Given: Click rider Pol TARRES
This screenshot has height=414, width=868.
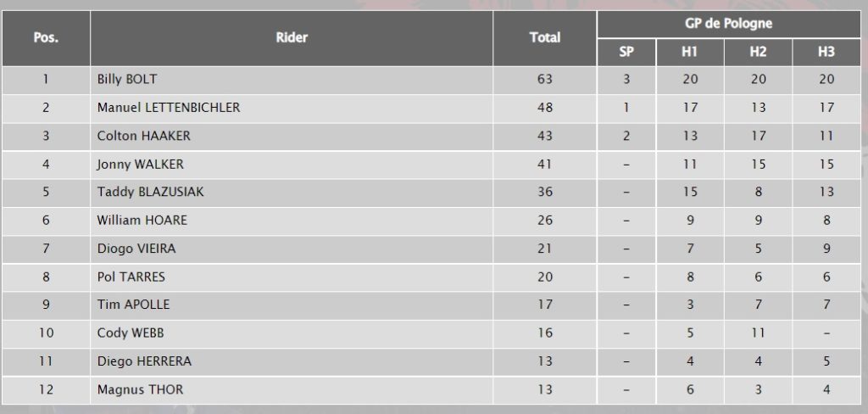Looking at the screenshot, I should pyautogui.click(x=131, y=277).
